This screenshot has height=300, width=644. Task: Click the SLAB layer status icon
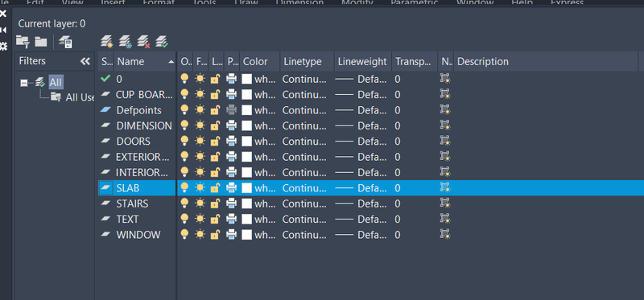(x=106, y=188)
